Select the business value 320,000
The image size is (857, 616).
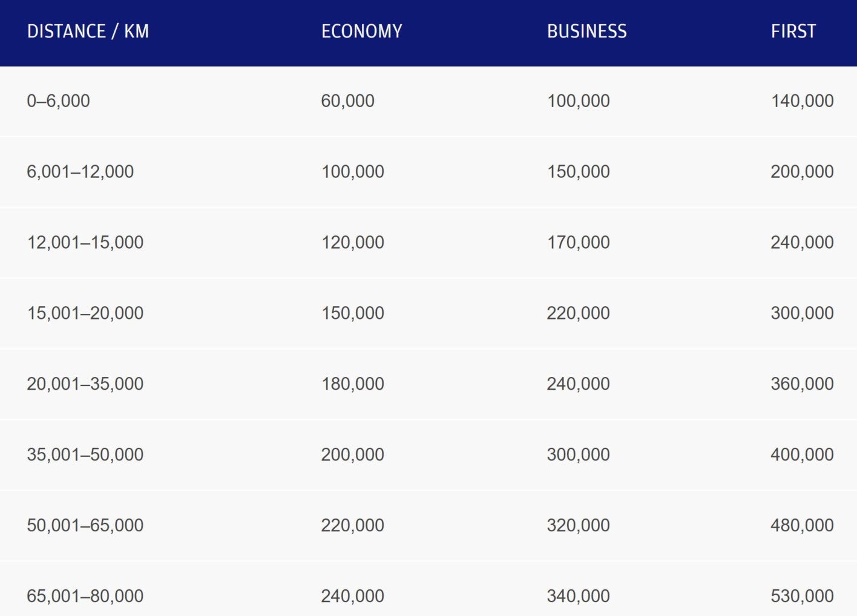click(x=579, y=526)
